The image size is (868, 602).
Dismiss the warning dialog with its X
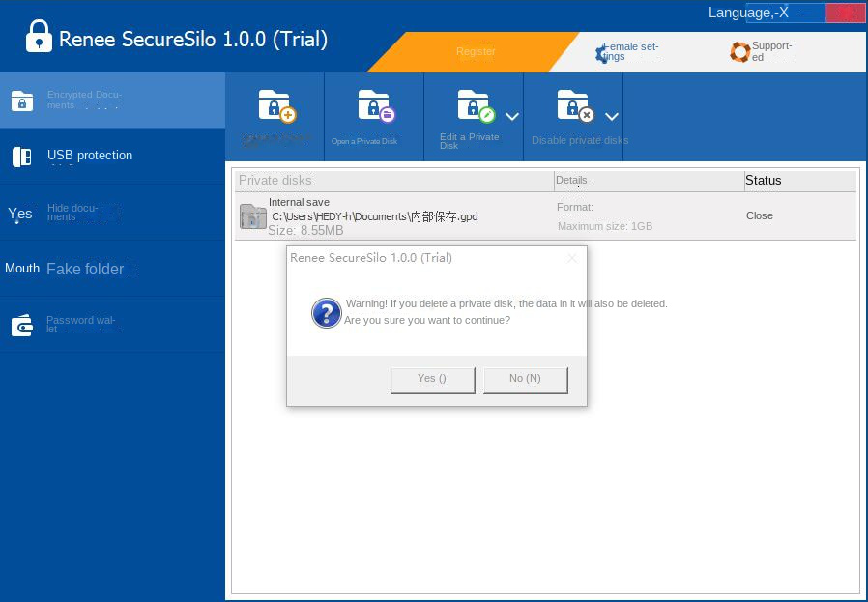tap(572, 258)
